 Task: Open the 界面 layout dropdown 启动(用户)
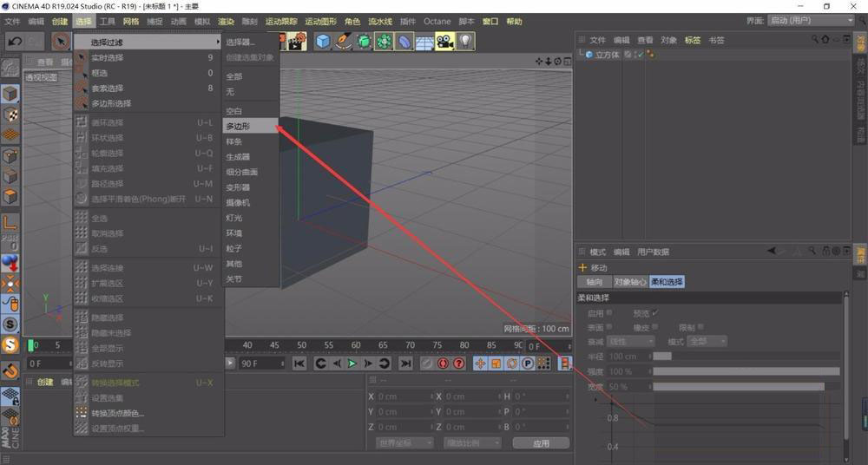(811, 20)
